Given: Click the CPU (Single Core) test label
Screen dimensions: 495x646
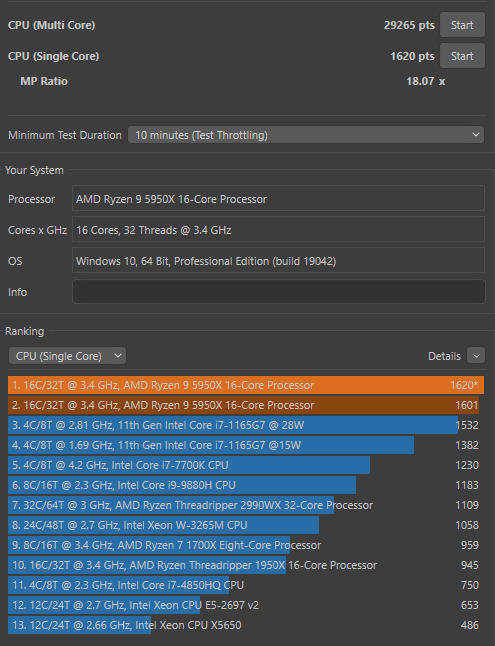Looking at the screenshot, I should 54,56.
